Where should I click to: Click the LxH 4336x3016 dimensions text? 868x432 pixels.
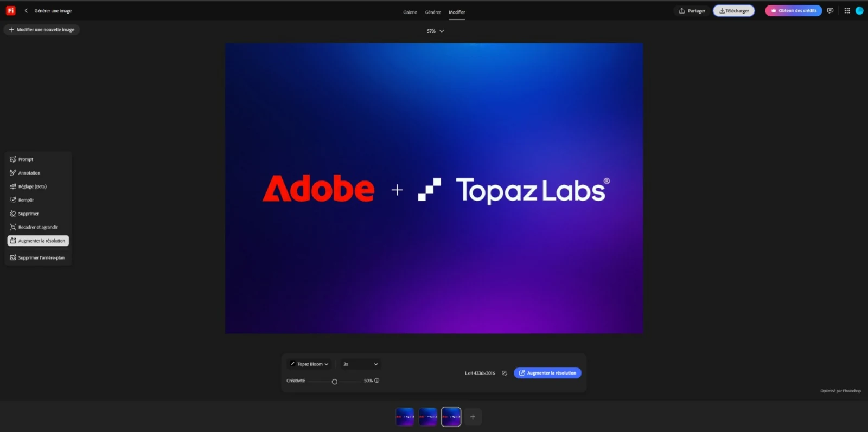tap(480, 373)
